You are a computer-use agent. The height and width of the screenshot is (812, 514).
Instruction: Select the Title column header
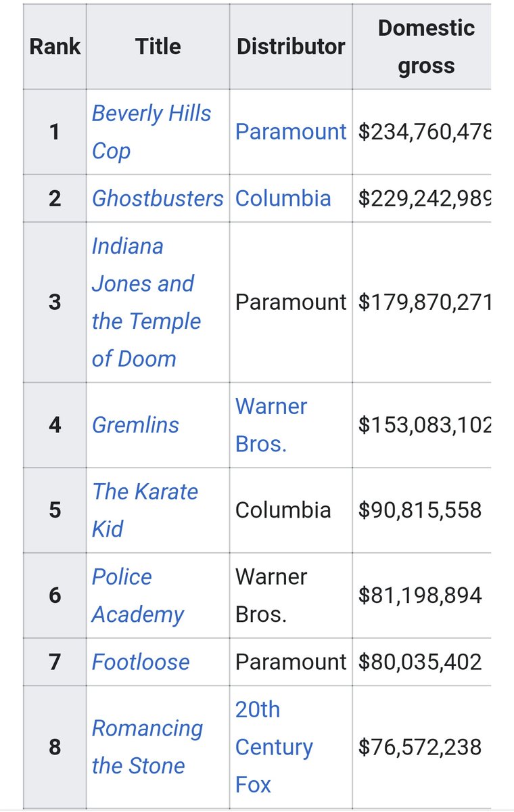coord(158,47)
